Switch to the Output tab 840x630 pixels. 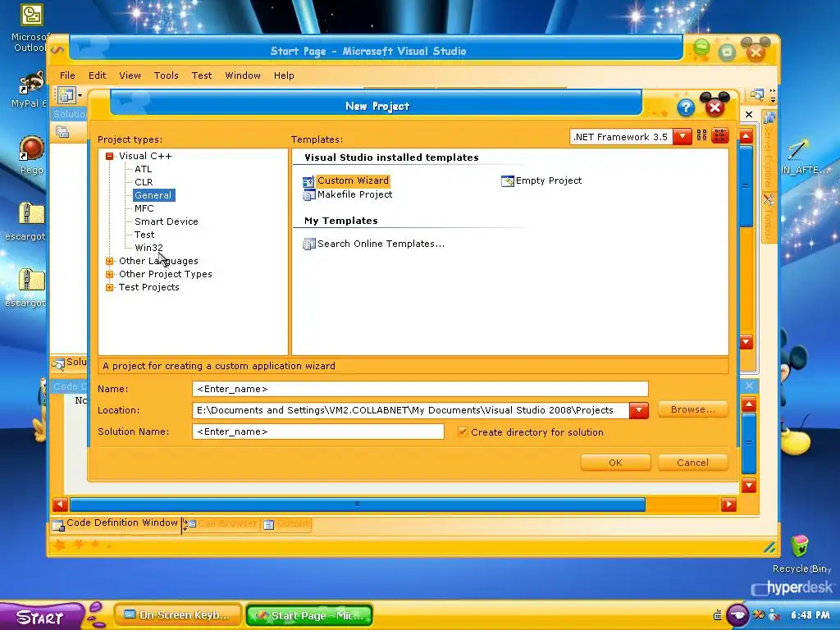[286, 524]
